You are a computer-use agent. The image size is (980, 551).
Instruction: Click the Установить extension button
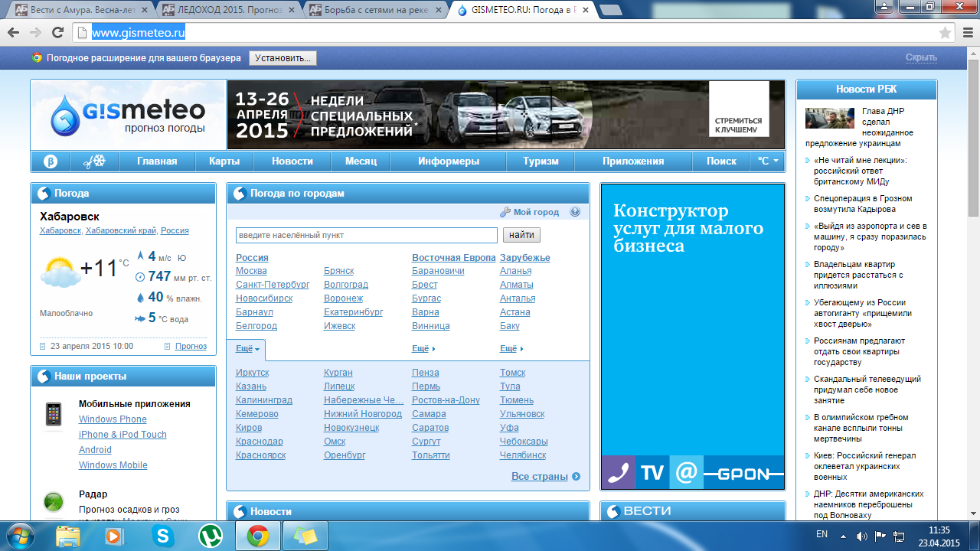pyautogui.click(x=283, y=58)
